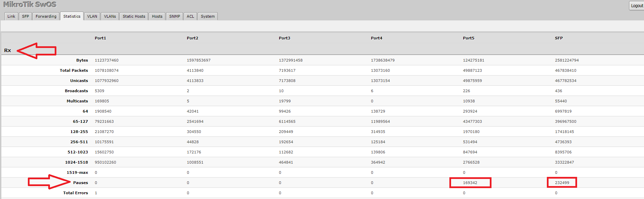The height and width of the screenshot is (199, 644).
Task: Open the Link tab
Action: tap(11, 16)
